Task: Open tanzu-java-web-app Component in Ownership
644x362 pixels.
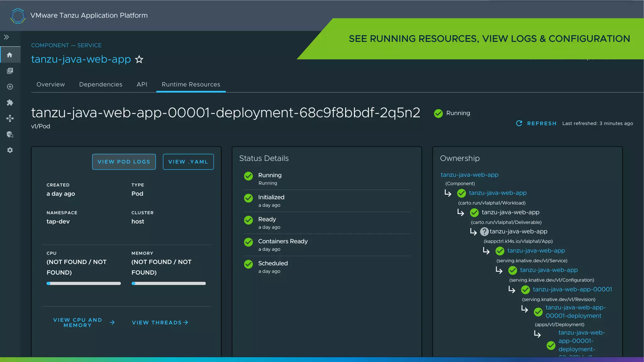Action: [x=469, y=175]
